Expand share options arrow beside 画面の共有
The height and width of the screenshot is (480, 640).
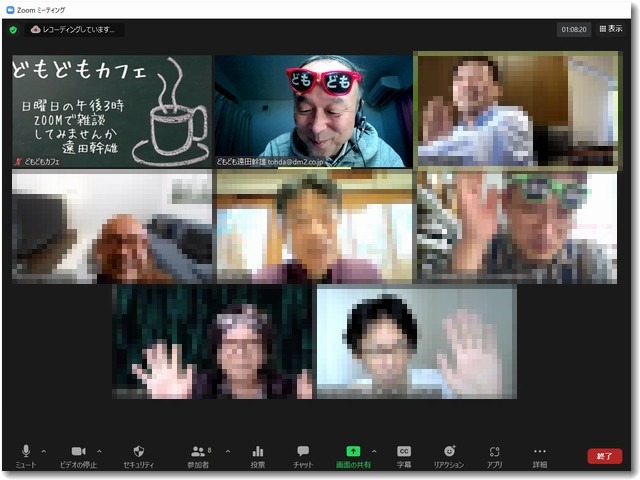(x=374, y=451)
